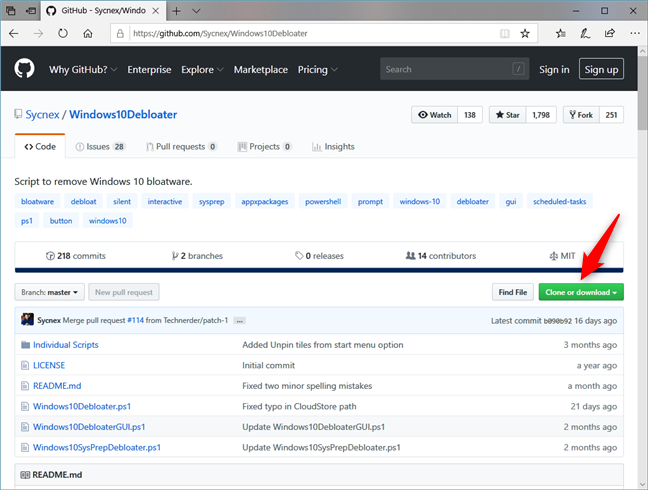Screen dimensions: 648x490
Task: Click the Sign up button
Action: (x=601, y=69)
